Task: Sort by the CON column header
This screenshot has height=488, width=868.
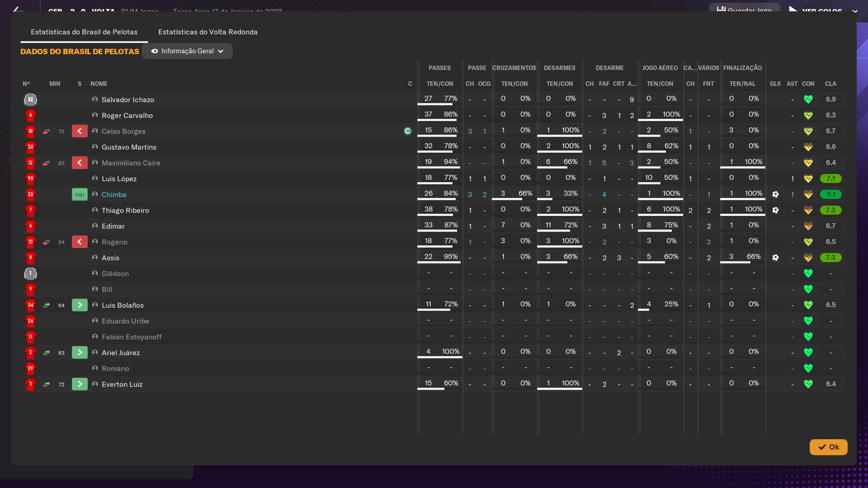Action: click(808, 84)
